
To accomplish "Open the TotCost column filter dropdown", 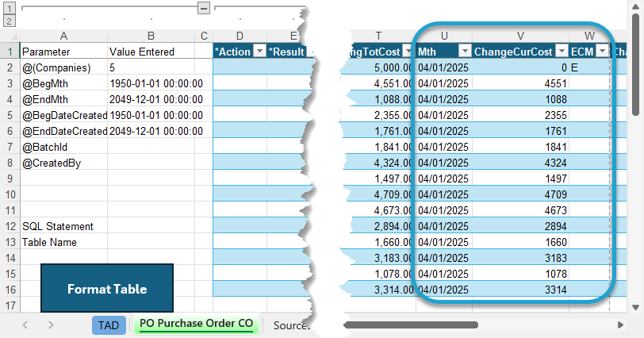I will tap(408, 52).
